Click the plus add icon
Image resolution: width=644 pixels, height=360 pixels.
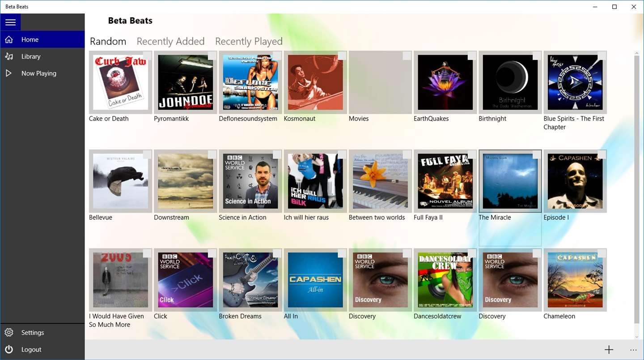[x=609, y=350]
